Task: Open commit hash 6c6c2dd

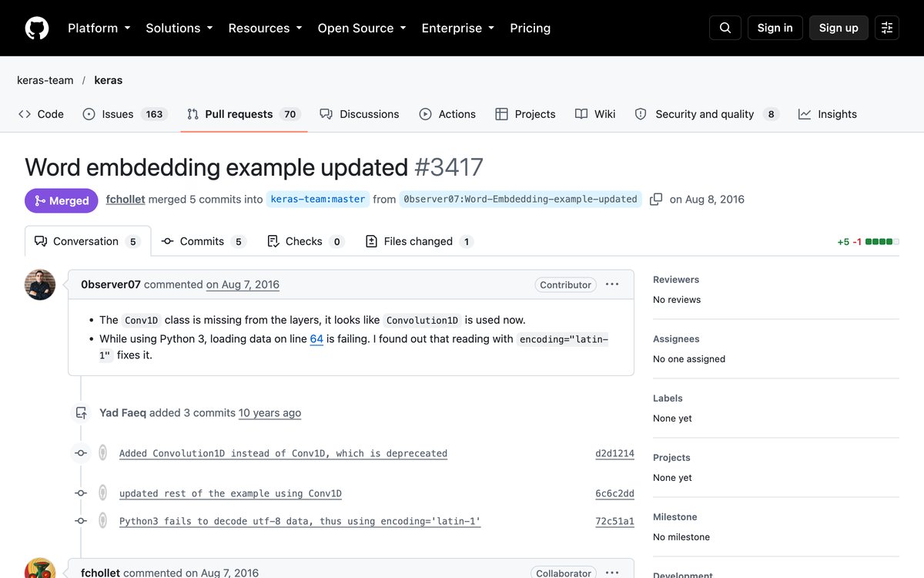Action: (614, 493)
